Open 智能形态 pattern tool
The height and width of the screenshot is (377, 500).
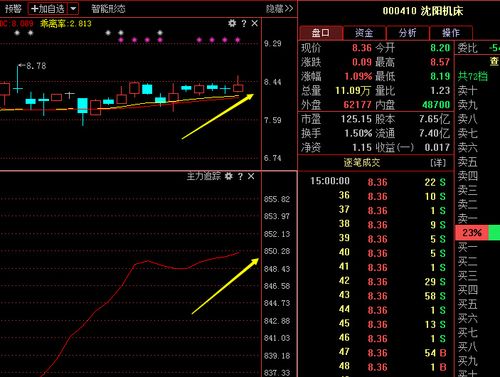(108, 9)
